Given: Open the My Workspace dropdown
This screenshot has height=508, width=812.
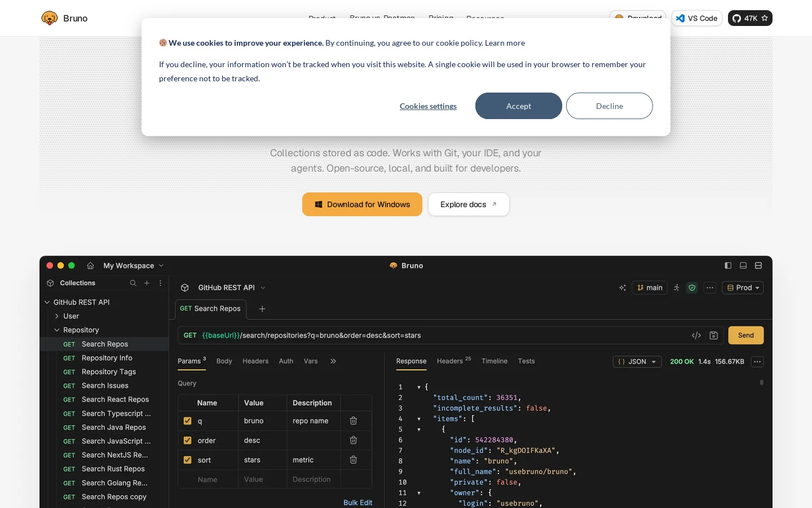Looking at the screenshot, I should (x=134, y=265).
